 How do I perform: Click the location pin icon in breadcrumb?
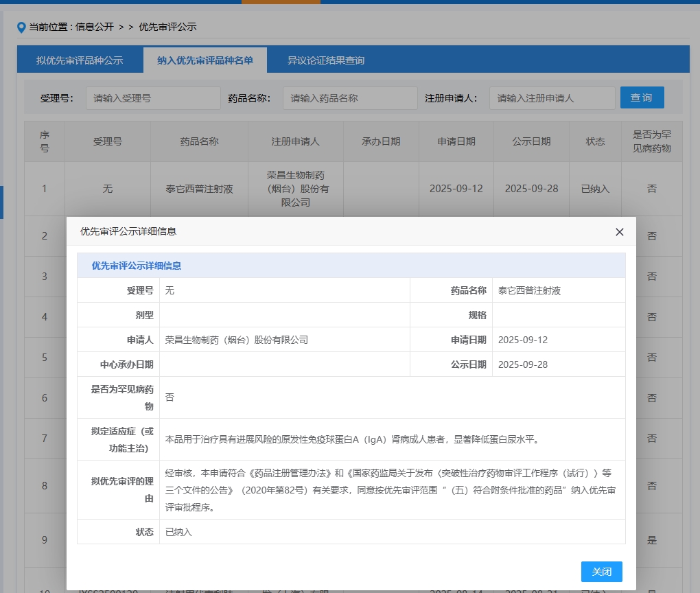point(21,27)
